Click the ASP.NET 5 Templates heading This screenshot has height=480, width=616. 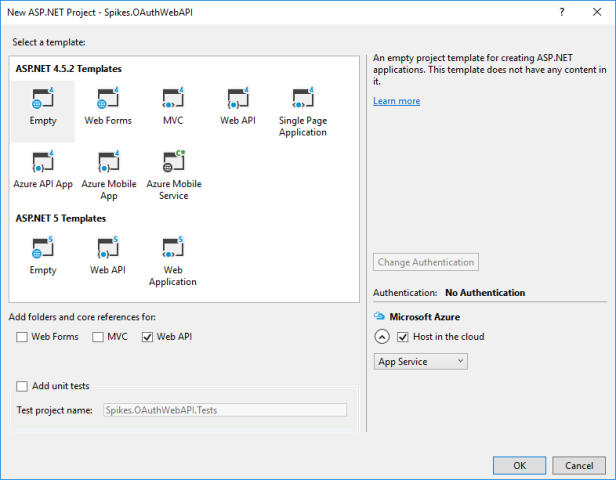[x=61, y=218]
